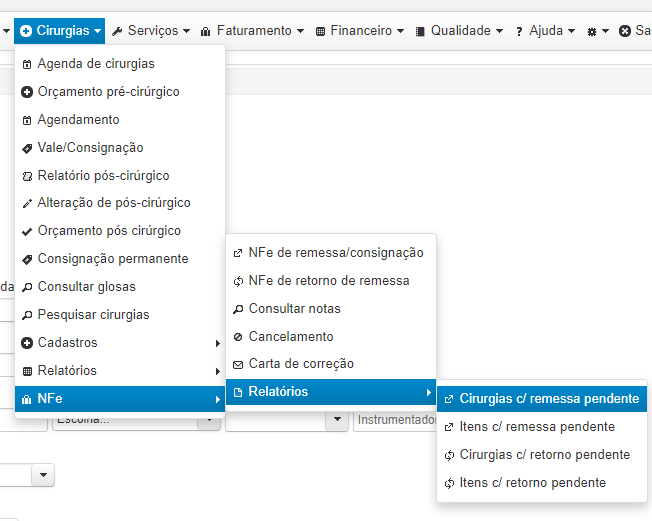This screenshot has width=652, height=521.
Task: Open the Qualidade menu
Action: tap(459, 31)
